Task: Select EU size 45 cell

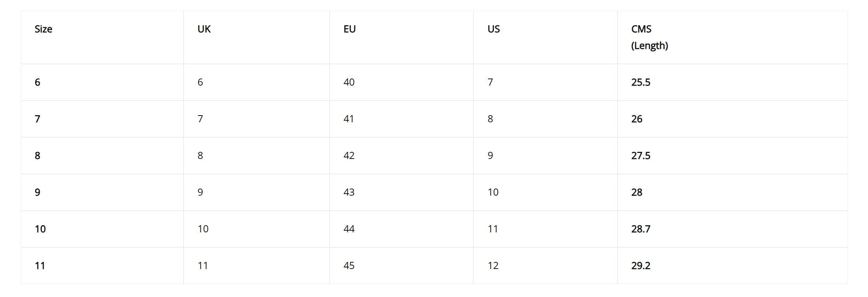Action: [x=349, y=266]
